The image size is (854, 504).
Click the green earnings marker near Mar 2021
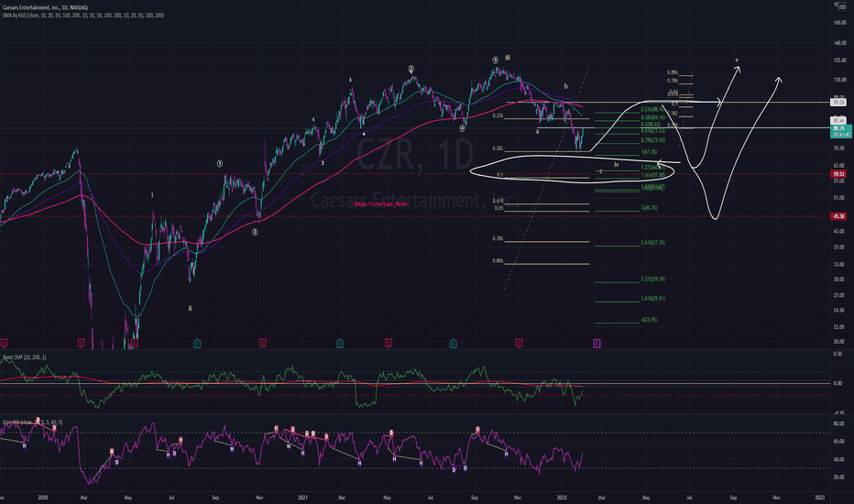click(340, 344)
